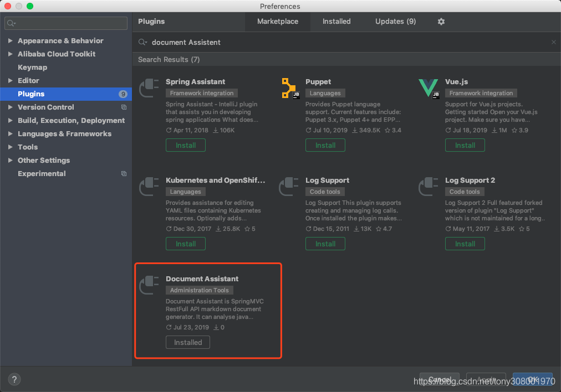The height and width of the screenshot is (392, 561).
Task: Click the Document Assistant plugin icon
Action: point(149,285)
